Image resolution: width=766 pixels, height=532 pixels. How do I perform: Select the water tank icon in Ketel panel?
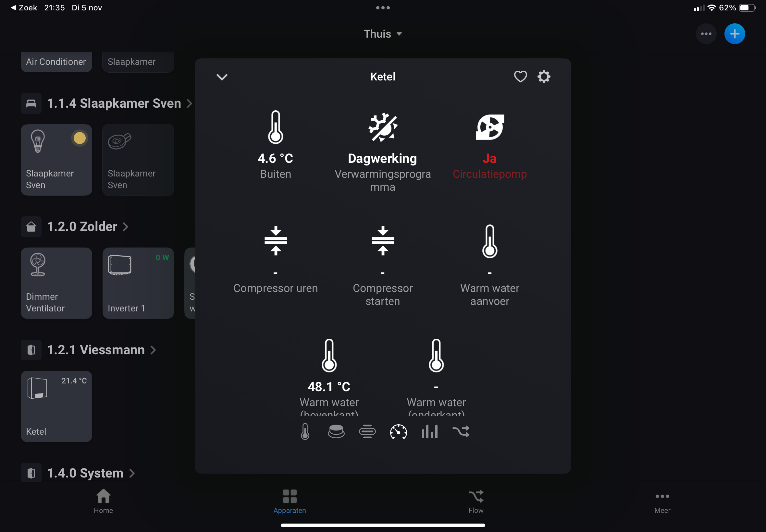click(336, 431)
